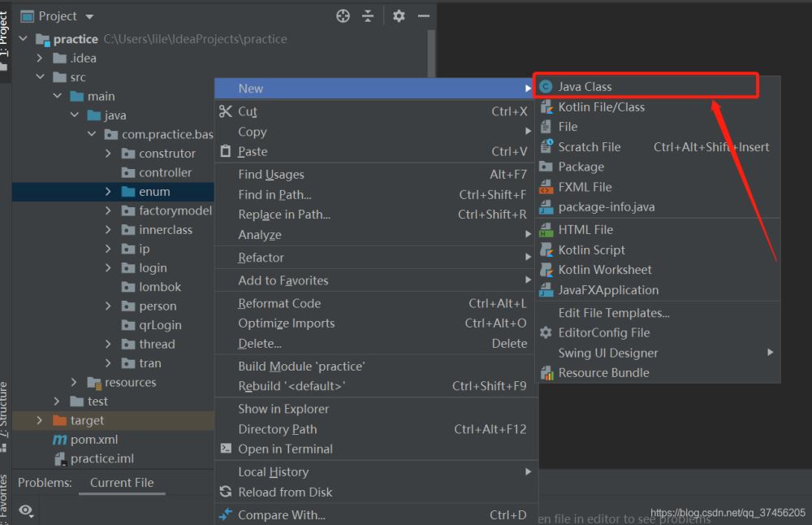Click the Project tree vertical scrollbar
Image resolution: width=812 pixels, height=525 pixels.
point(431,57)
